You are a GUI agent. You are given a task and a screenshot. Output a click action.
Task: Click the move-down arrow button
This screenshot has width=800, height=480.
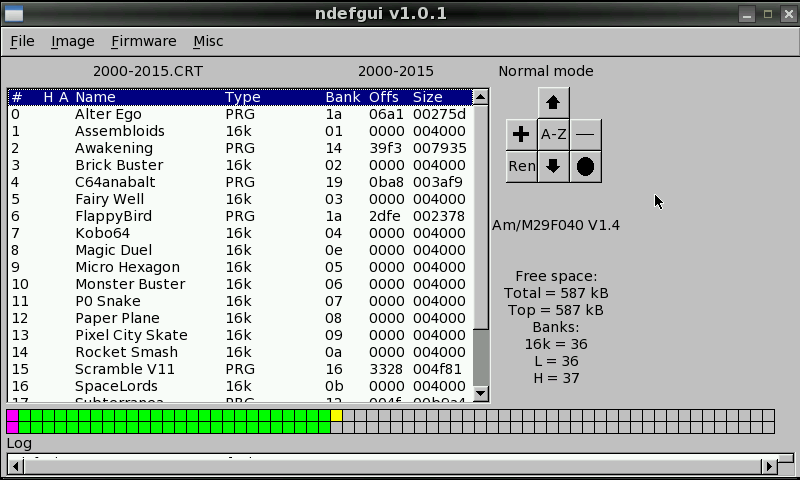tap(554, 166)
